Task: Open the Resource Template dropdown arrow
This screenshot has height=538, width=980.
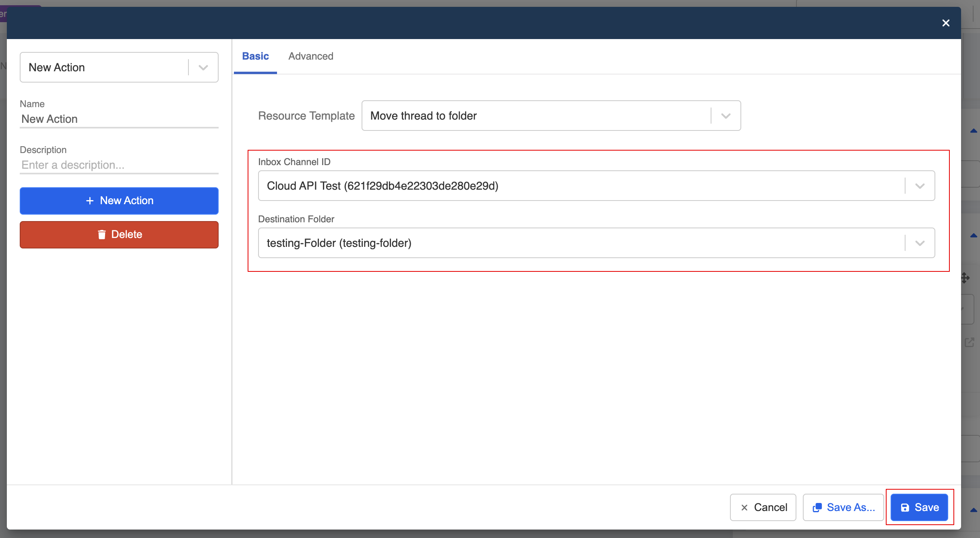Action: 726,116
